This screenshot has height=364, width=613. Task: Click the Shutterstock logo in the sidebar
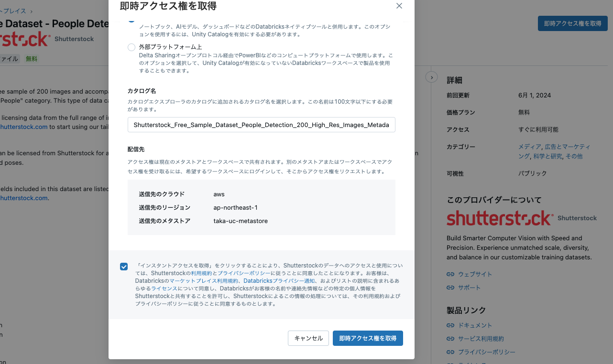pos(499,218)
